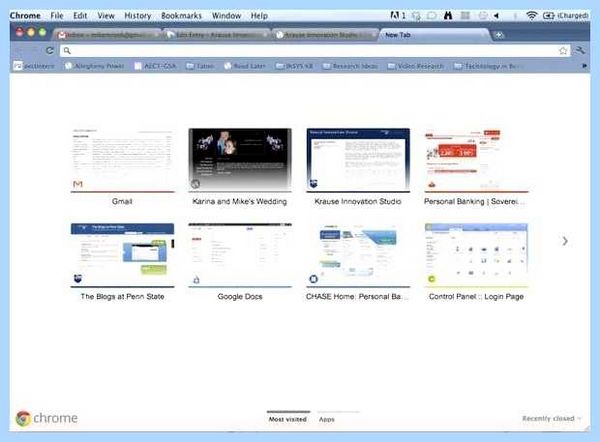
Task: Click the battery Charged indicator
Action: point(566,15)
